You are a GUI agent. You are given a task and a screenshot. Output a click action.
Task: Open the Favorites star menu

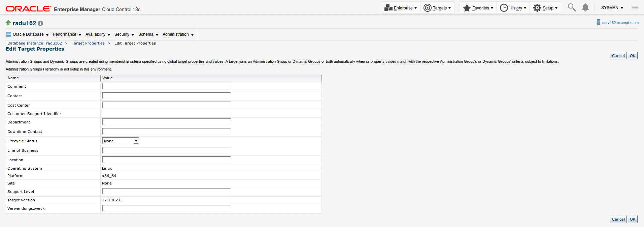pos(478,8)
